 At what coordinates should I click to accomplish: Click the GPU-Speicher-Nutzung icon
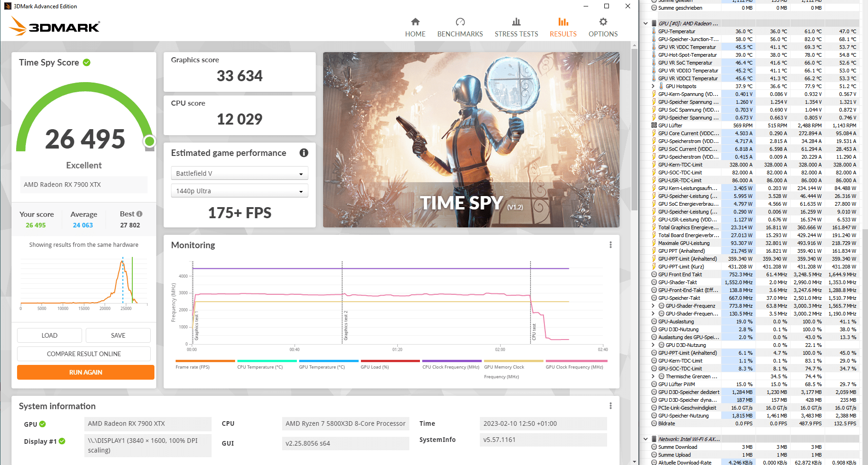[654, 416]
